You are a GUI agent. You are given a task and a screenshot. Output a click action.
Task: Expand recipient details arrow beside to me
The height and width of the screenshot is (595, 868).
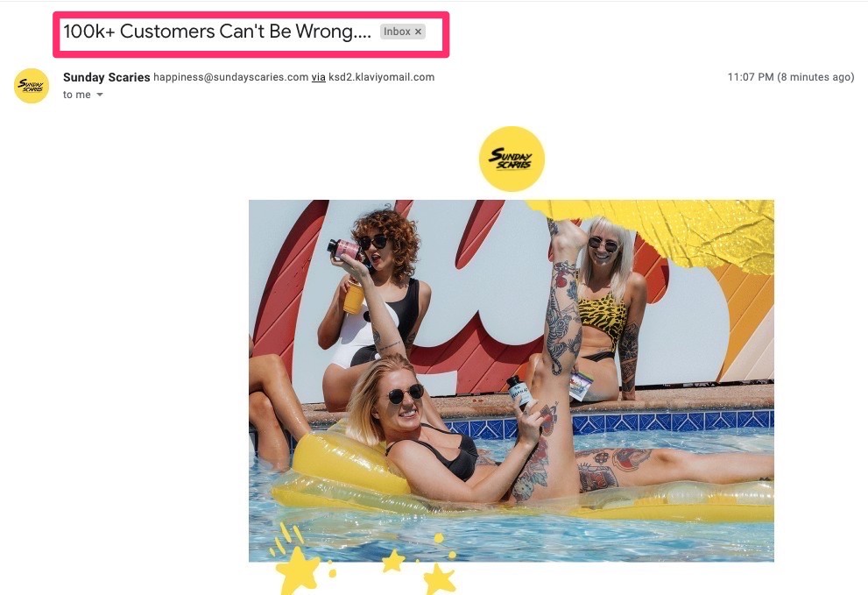[100, 95]
